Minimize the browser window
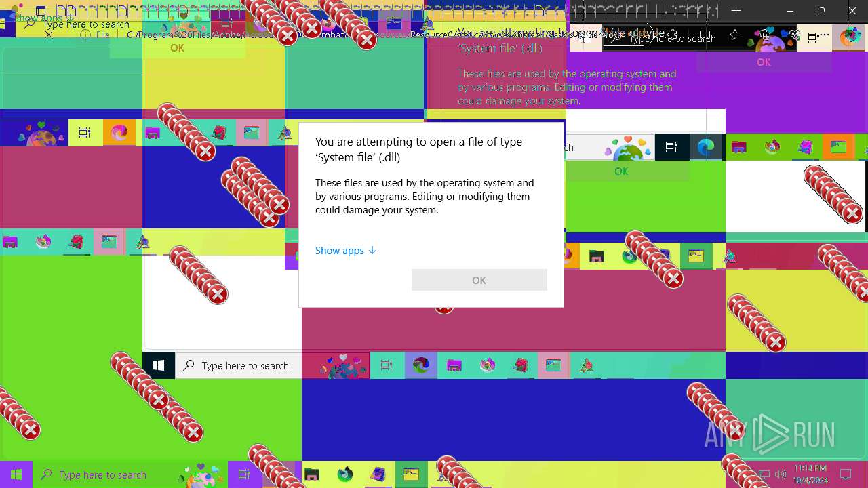 790,11
